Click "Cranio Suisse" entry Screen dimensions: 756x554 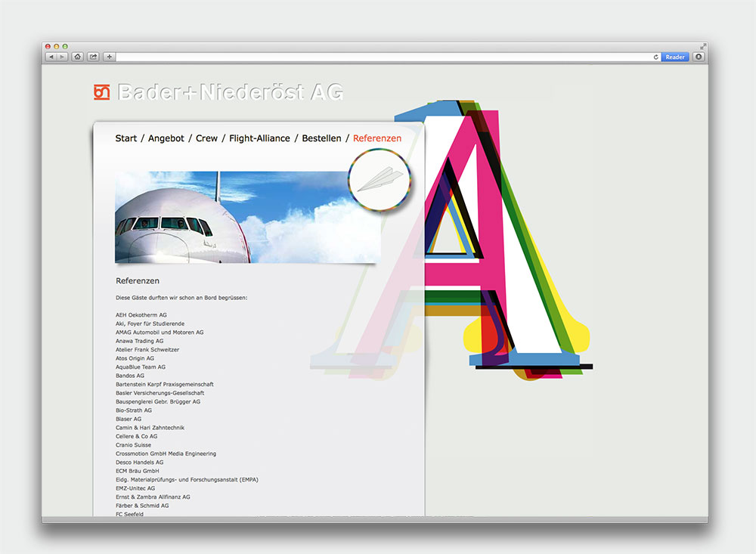133,445
